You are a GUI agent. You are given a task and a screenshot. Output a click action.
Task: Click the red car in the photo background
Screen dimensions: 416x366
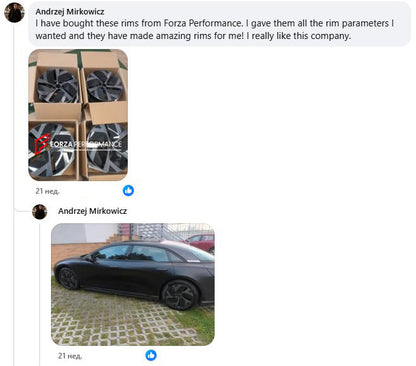pos(199,242)
